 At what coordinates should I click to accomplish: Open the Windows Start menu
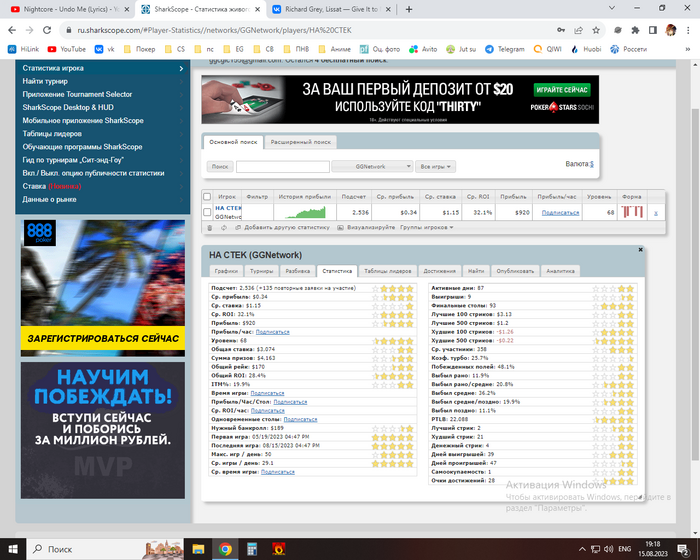pos(13,549)
